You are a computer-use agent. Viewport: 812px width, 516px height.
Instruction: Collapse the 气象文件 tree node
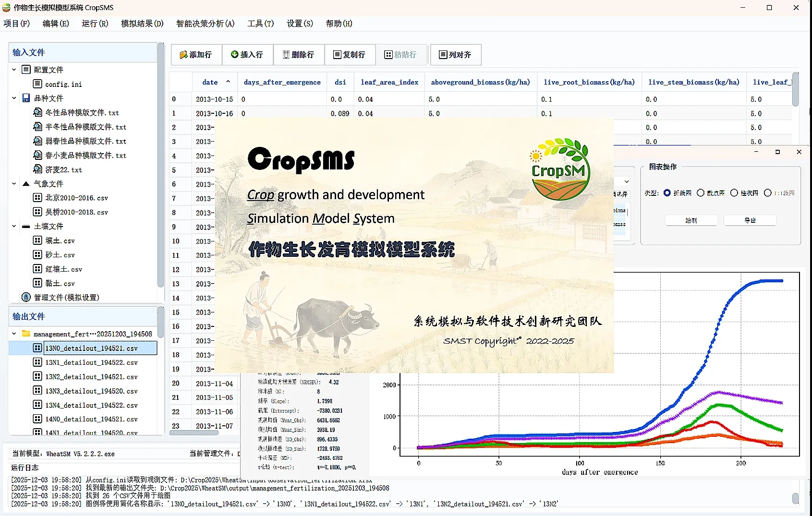click(x=14, y=184)
